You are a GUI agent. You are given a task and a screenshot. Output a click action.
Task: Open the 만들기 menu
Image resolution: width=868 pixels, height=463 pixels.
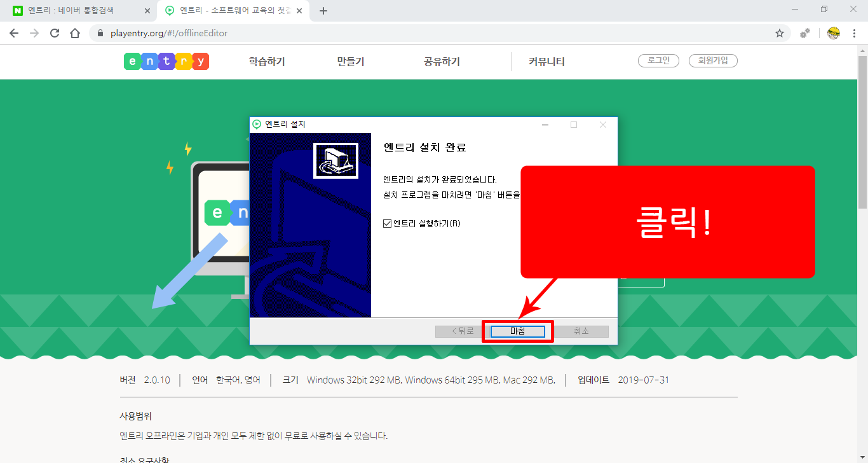coord(351,62)
